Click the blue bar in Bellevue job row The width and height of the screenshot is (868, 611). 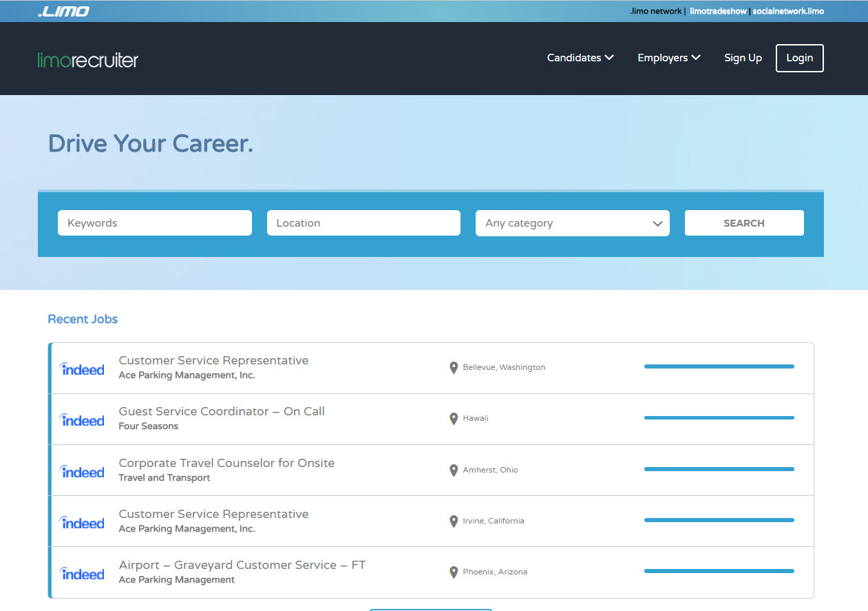[719, 366]
